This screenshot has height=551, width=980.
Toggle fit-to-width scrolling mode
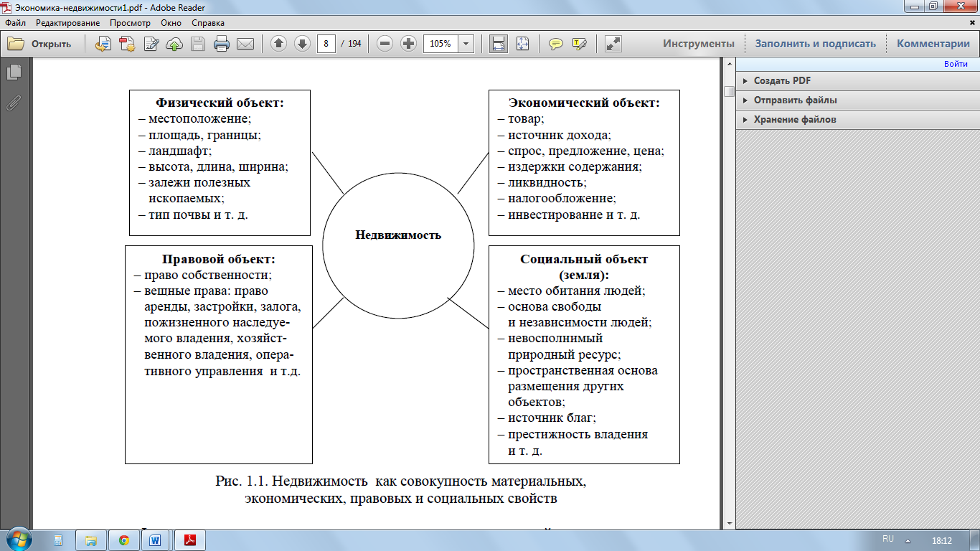498,44
